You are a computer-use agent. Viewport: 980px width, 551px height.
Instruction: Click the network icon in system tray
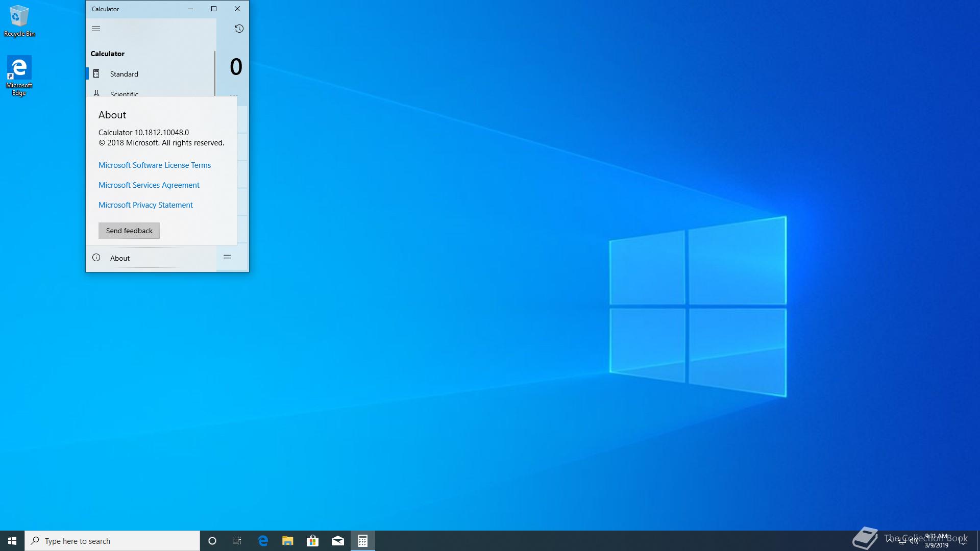pos(902,541)
